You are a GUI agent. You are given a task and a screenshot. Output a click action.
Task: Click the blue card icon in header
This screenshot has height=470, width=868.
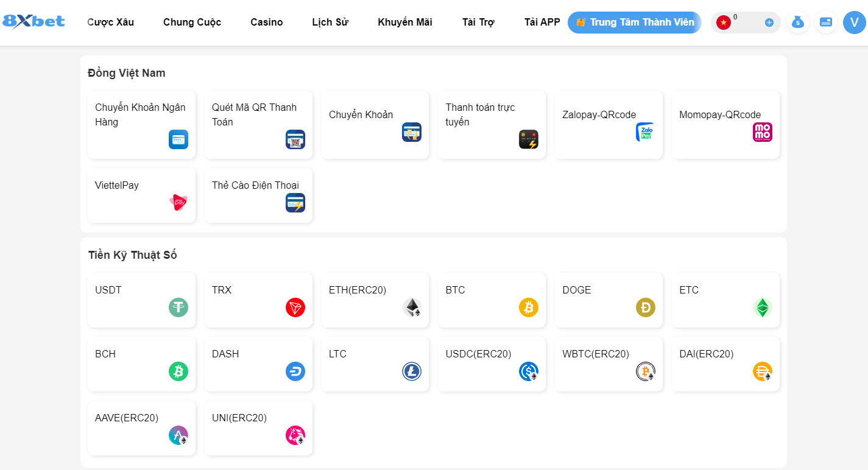(826, 23)
